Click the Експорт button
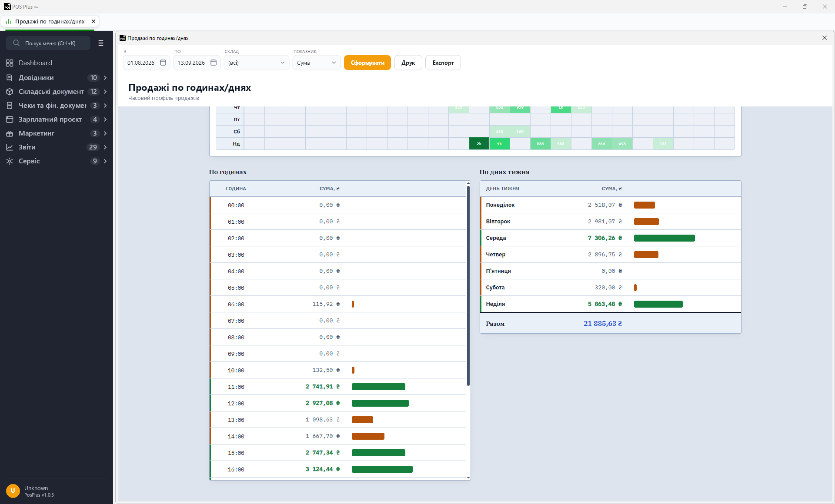Viewport: 835px width, 504px height. tap(443, 63)
